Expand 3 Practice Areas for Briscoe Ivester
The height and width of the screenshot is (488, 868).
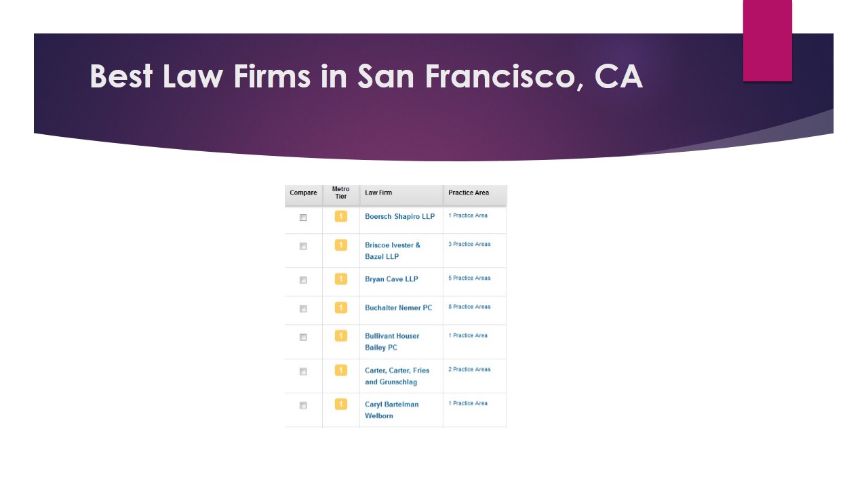tap(469, 244)
